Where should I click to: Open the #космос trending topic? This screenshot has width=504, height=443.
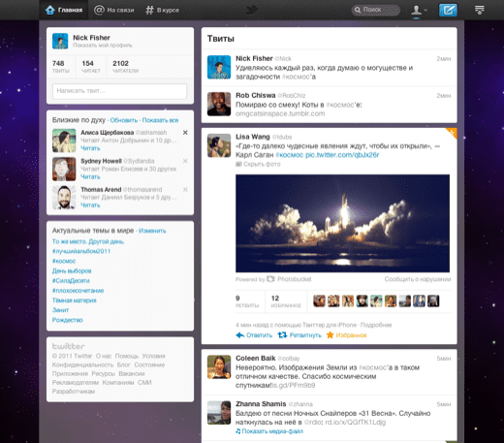pos(64,261)
